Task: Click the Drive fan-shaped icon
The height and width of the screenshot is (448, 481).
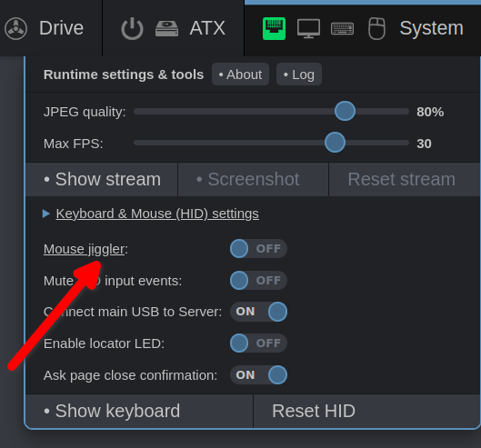Action: pyautogui.click(x=16, y=28)
